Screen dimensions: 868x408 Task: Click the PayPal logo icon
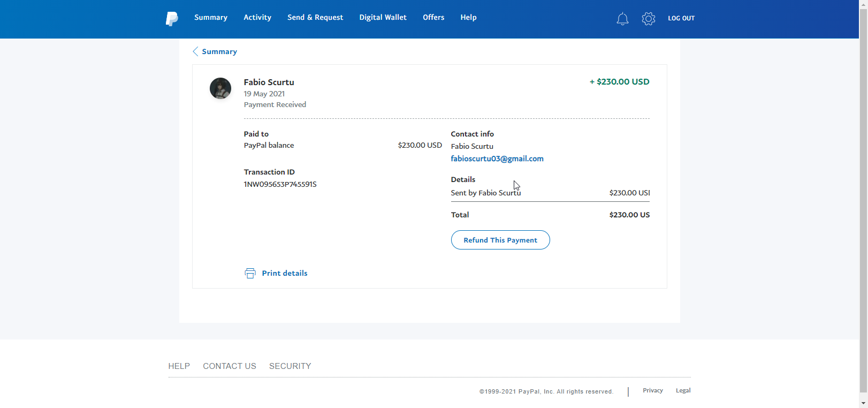(x=171, y=19)
